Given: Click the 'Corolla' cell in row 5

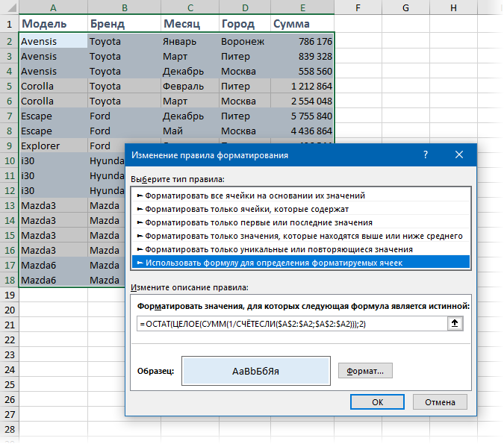Looking at the screenshot, I should point(53,86).
